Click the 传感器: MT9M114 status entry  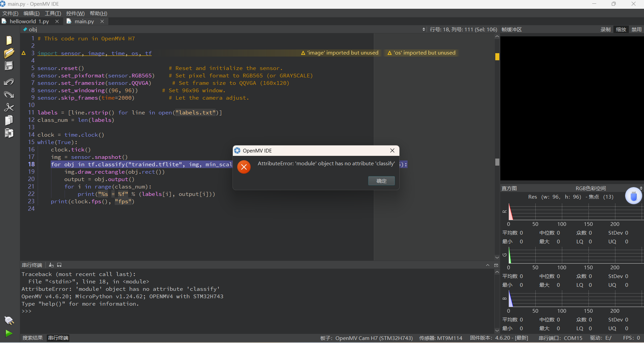pos(440,338)
